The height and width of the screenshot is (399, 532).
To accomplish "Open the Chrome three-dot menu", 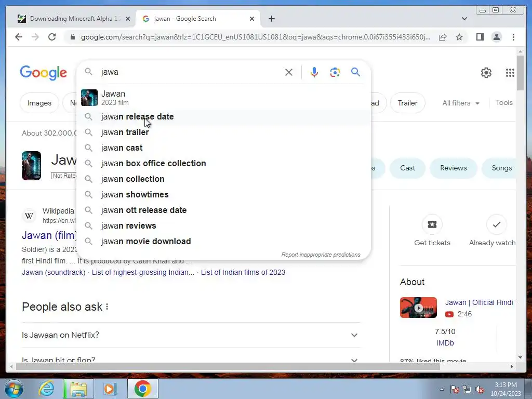I will (x=513, y=37).
